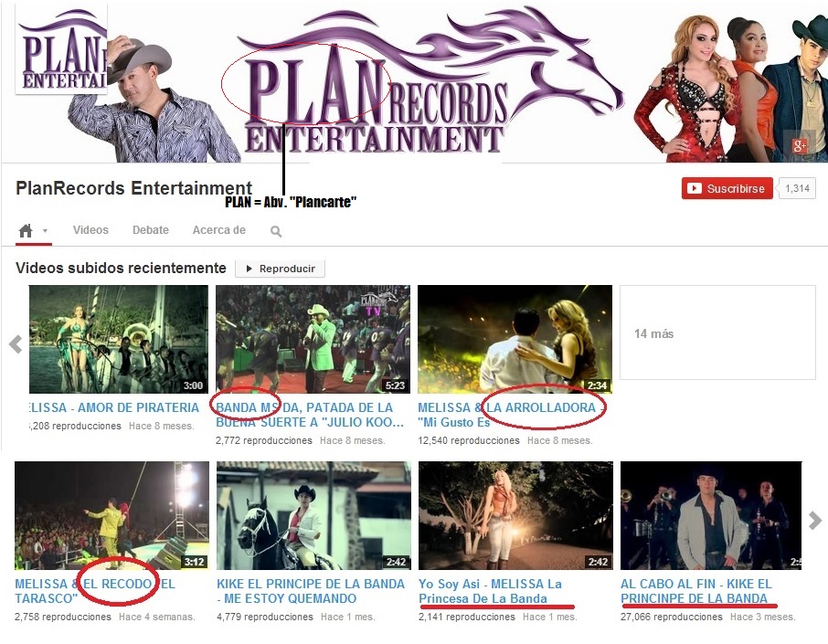Click the 2,772 reproducciones view count
Viewport: 828px width, 644px height.
click(263, 440)
